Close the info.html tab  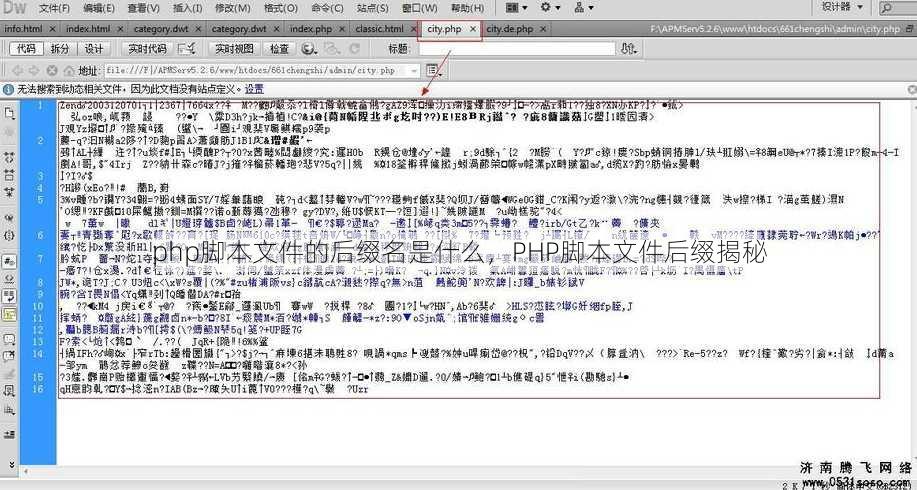53,29
